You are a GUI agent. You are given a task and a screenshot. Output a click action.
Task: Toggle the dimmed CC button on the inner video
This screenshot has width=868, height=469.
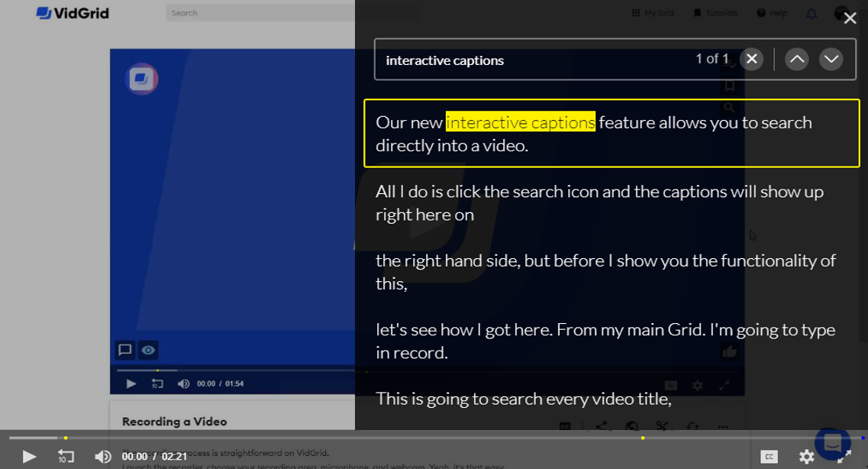pos(671,386)
